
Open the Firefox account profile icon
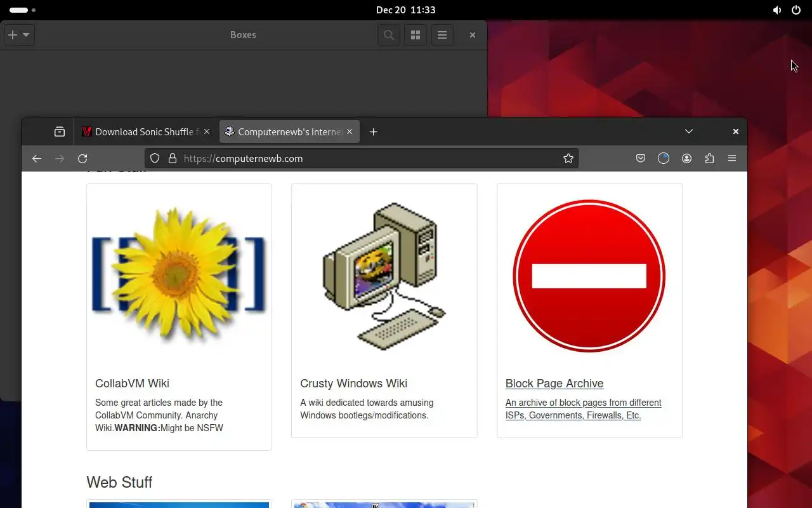pos(686,159)
